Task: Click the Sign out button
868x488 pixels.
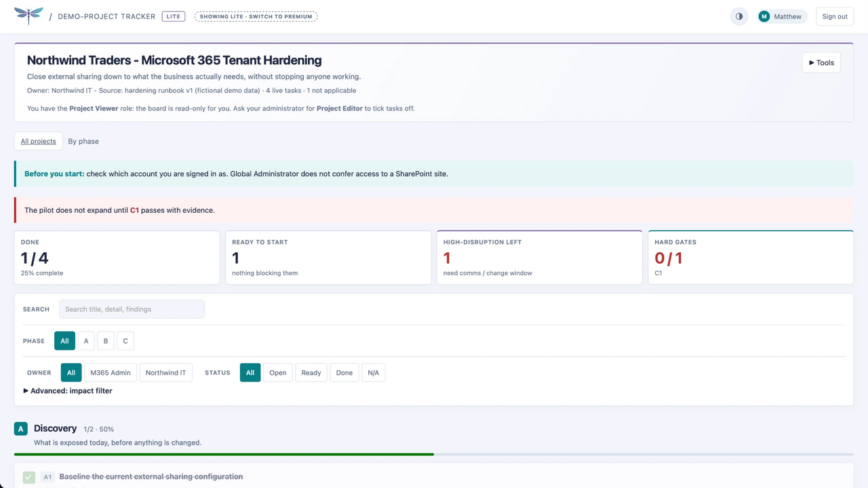Action: 835,16
